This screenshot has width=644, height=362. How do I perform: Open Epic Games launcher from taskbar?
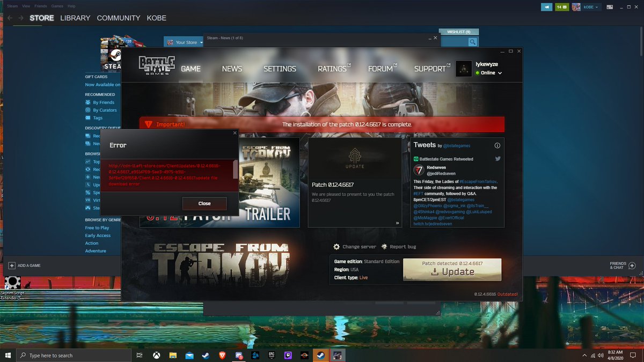pos(272,355)
